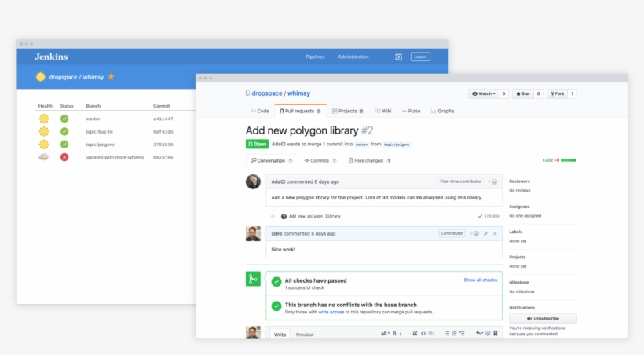Switch to the Wiki tab
This screenshot has width=644, height=355.
coord(383,111)
